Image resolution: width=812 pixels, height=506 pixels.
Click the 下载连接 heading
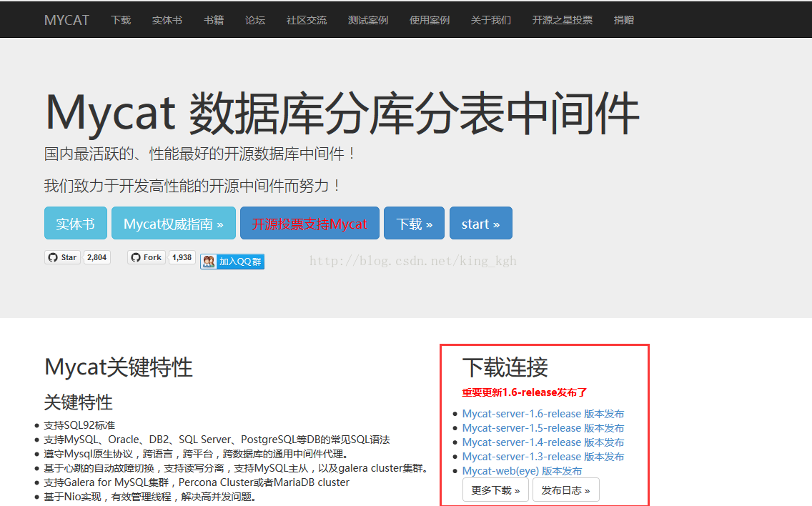click(x=505, y=367)
